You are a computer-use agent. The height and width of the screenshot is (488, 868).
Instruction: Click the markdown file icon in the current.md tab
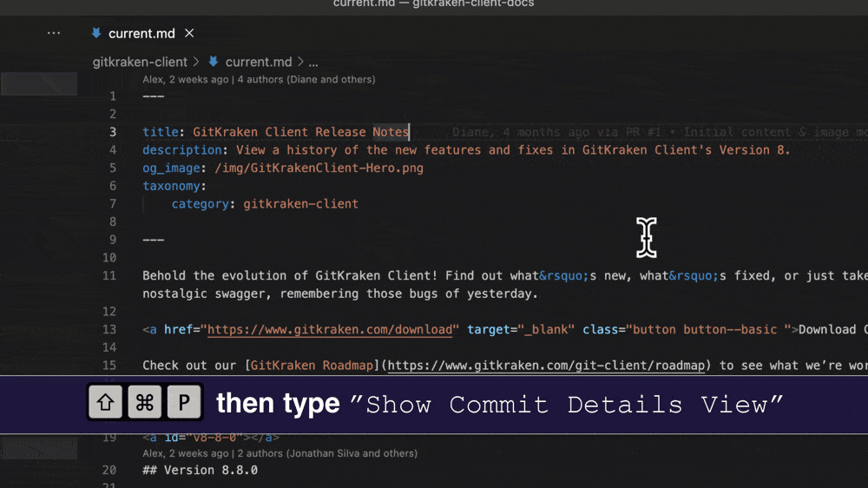95,34
